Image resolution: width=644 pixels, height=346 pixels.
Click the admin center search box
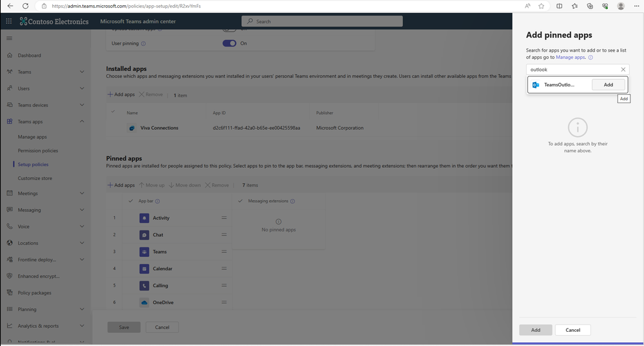(322, 21)
